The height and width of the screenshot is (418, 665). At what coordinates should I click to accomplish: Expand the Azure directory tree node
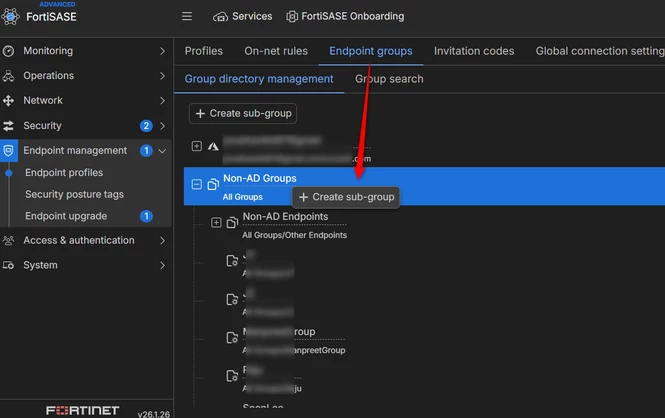coord(197,146)
